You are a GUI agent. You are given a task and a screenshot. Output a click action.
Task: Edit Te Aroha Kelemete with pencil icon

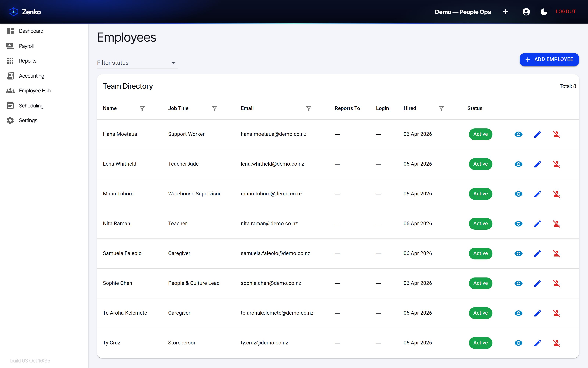(x=537, y=313)
